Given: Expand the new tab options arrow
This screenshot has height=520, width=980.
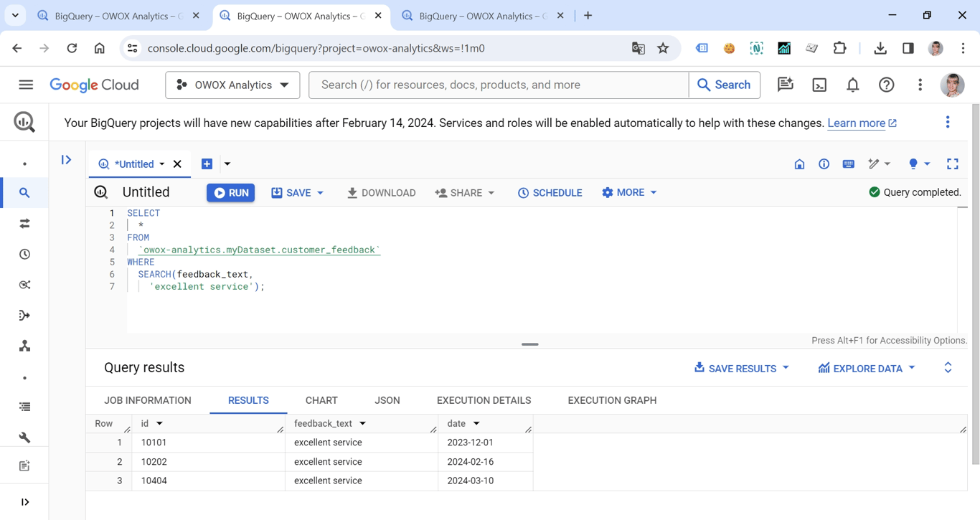Looking at the screenshot, I should 227,164.
